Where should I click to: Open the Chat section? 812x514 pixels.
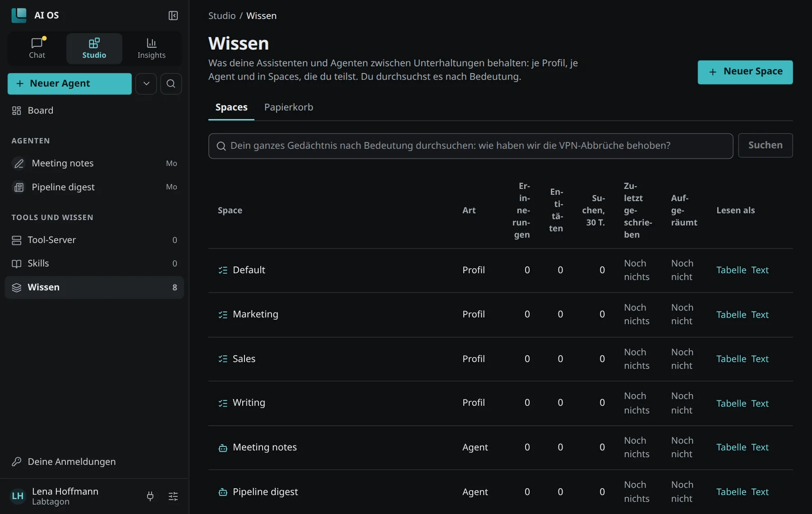coord(37,48)
